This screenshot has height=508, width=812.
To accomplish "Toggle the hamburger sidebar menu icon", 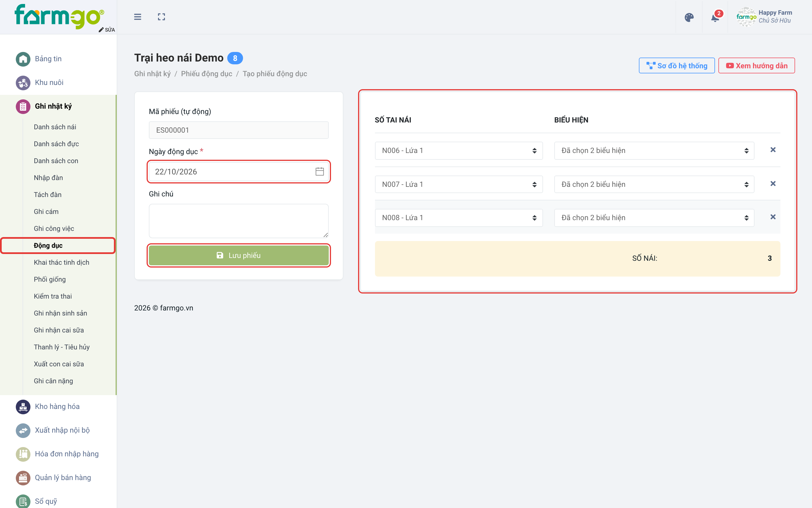I will tap(138, 17).
